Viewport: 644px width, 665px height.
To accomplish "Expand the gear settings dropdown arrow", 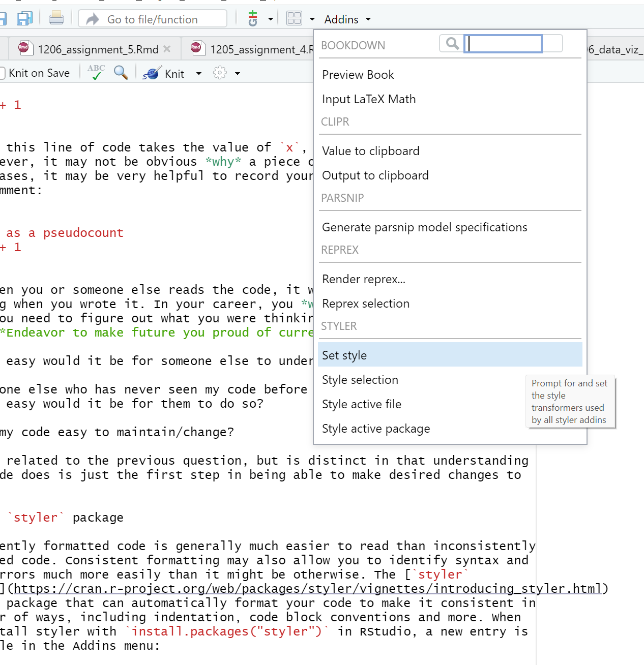I will click(238, 74).
